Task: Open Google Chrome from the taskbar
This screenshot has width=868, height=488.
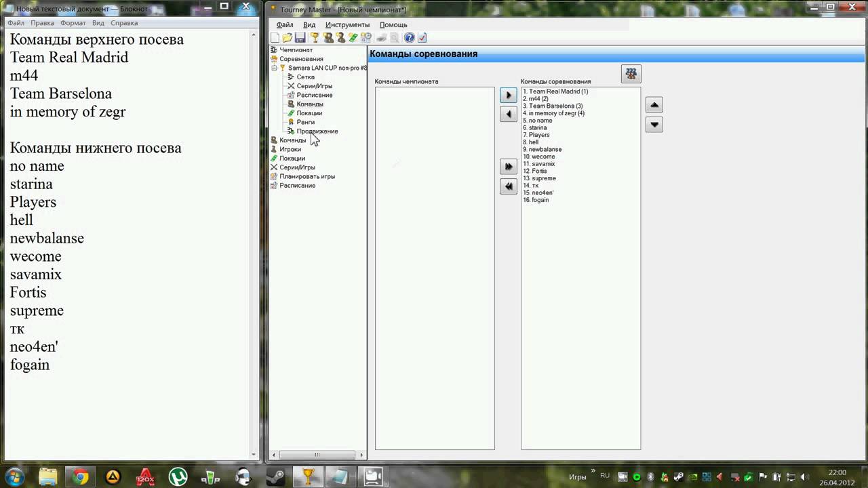Action: pyautogui.click(x=80, y=477)
